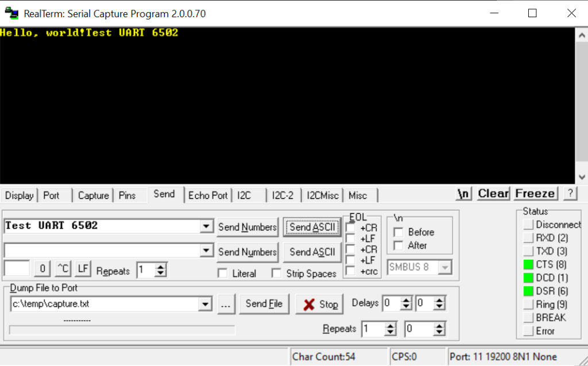The image size is (588, 366).
Task: Click the green CTS (8) status indicator
Action: [x=528, y=265]
